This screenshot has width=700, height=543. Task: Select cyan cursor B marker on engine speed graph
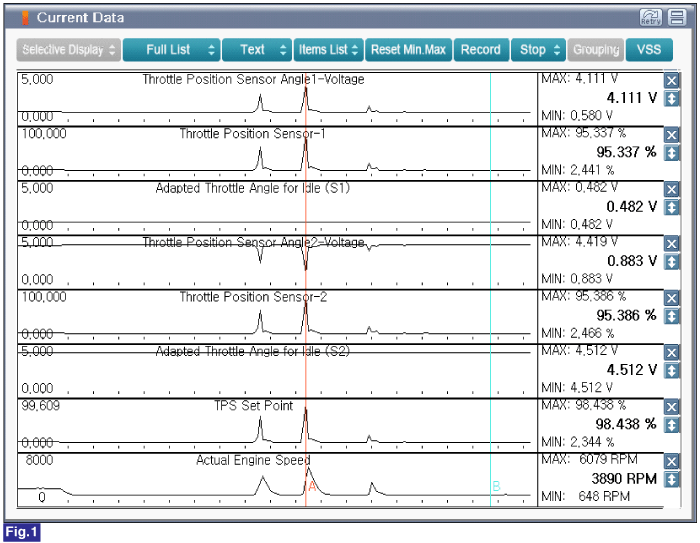(496, 486)
